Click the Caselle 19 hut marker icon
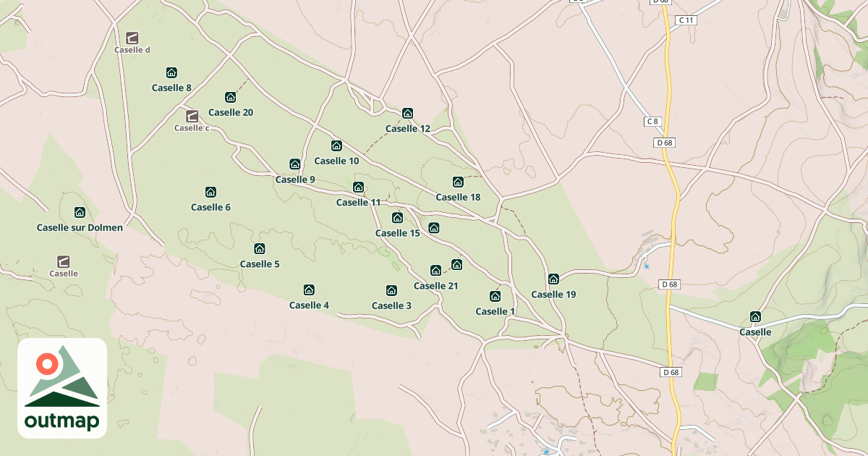Image resolution: width=868 pixels, height=456 pixels. coord(553,279)
